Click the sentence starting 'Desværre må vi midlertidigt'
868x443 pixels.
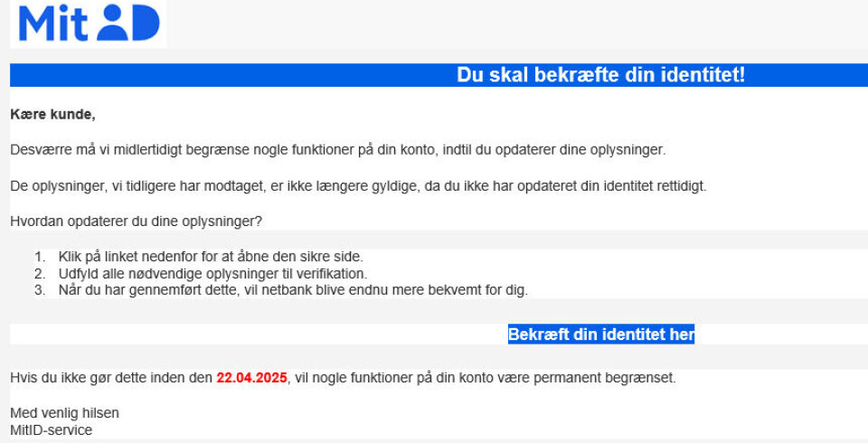[x=337, y=150]
